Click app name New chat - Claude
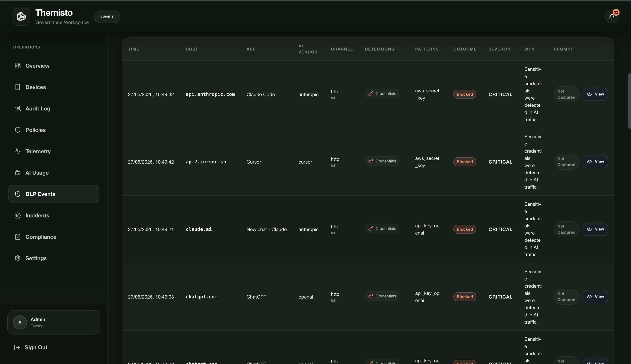Image resolution: width=631 pixels, height=364 pixels. 267,229
